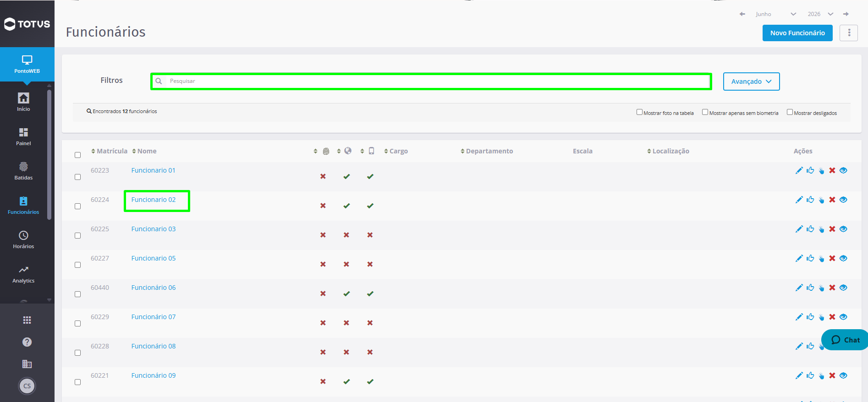868x402 pixels.
Task: Open the help question mark icon
Action: 27,342
